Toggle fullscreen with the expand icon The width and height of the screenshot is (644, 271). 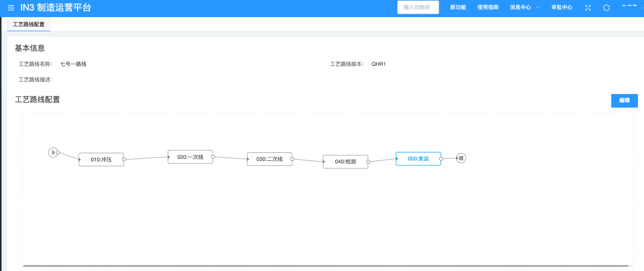pyautogui.click(x=588, y=8)
